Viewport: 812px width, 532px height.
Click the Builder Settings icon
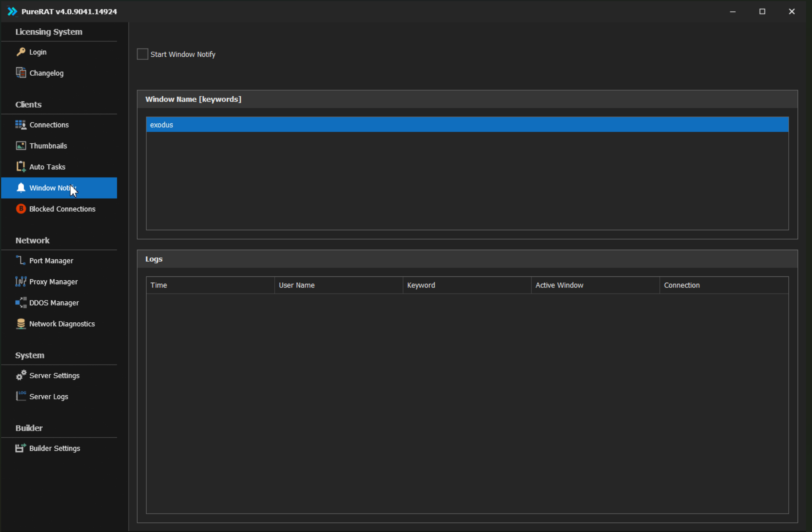pos(21,448)
